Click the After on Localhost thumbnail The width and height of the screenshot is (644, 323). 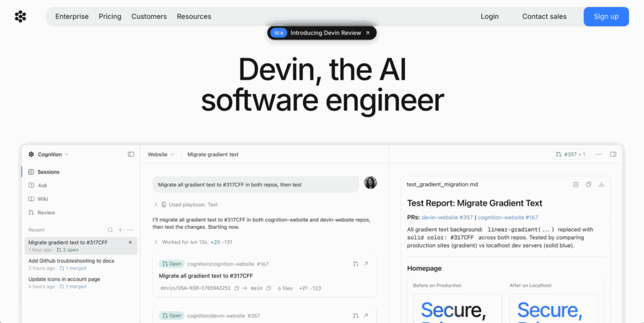click(x=553, y=308)
